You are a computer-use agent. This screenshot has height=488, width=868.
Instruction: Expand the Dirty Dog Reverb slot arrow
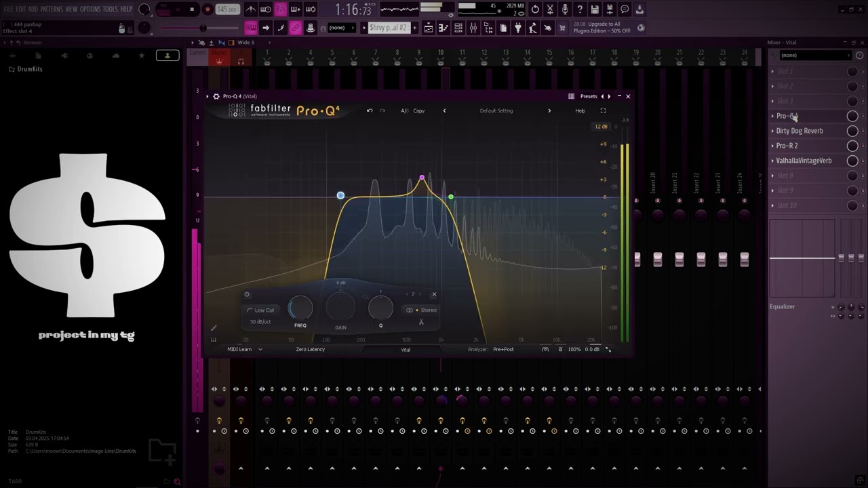pyautogui.click(x=772, y=131)
